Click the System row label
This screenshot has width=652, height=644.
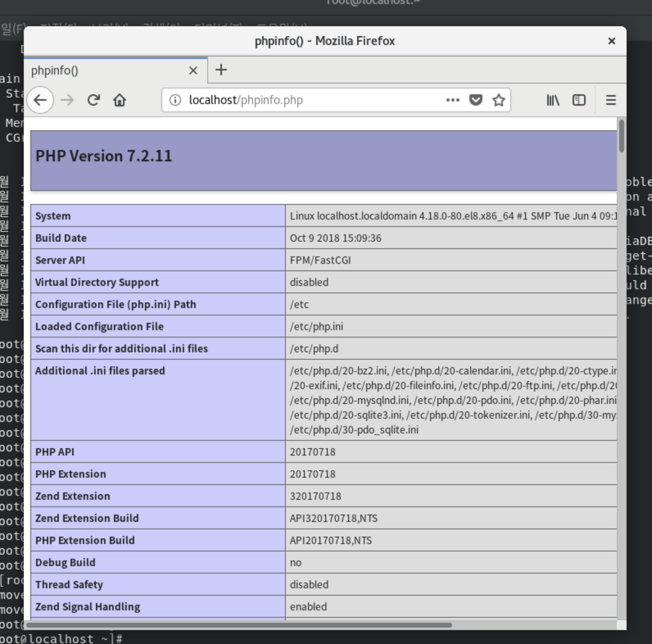[x=53, y=216]
